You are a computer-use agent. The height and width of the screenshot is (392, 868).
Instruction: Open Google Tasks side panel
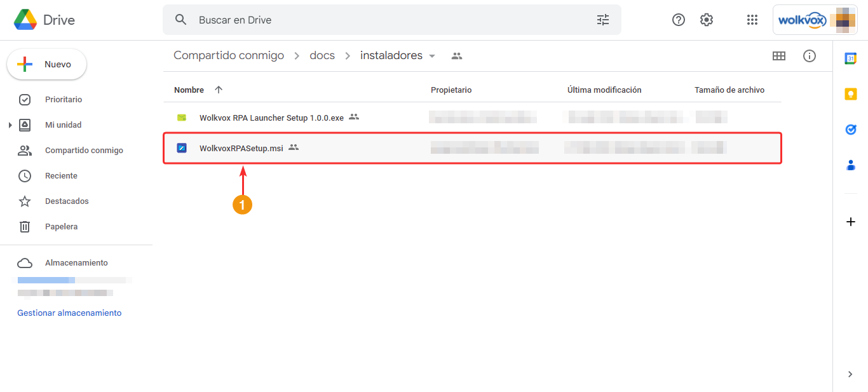tap(851, 130)
